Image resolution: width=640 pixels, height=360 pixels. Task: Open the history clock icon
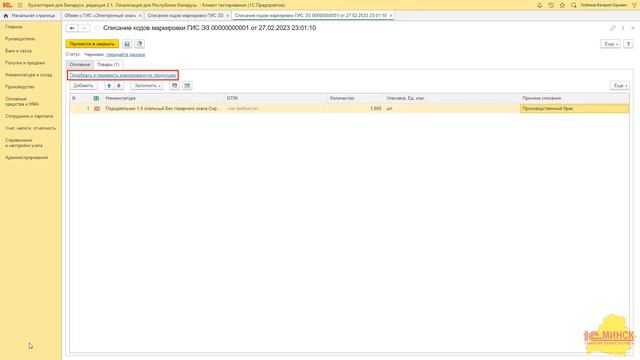551,5
